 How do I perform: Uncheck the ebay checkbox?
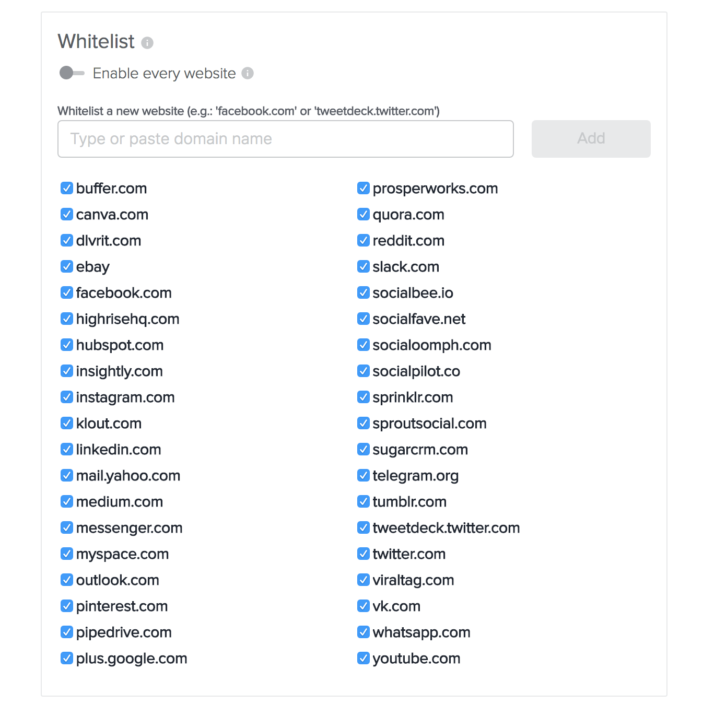pyautogui.click(x=67, y=266)
